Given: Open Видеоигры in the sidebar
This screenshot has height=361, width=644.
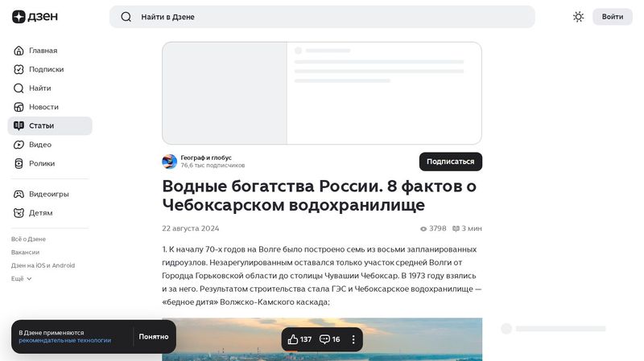Looking at the screenshot, I should click(48, 194).
